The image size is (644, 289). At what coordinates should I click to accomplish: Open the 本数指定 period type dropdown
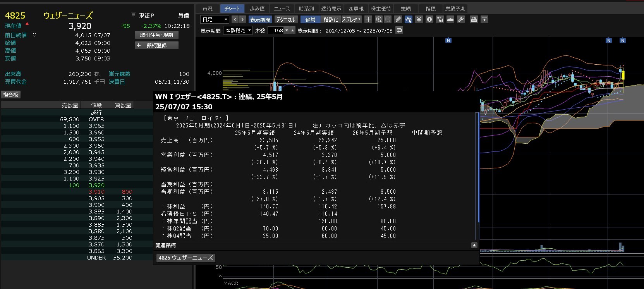point(238,30)
